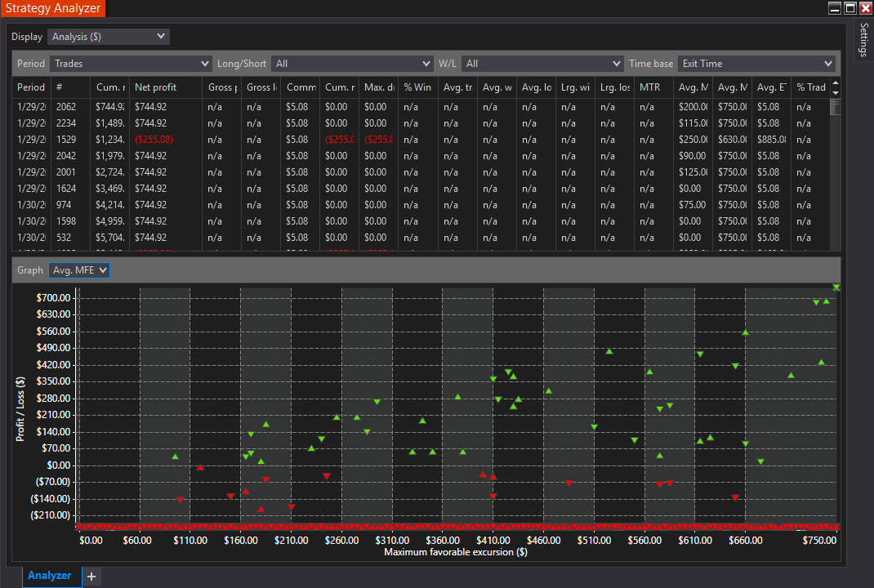
Task: Select trade number 2234 cell
Action: coord(70,123)
